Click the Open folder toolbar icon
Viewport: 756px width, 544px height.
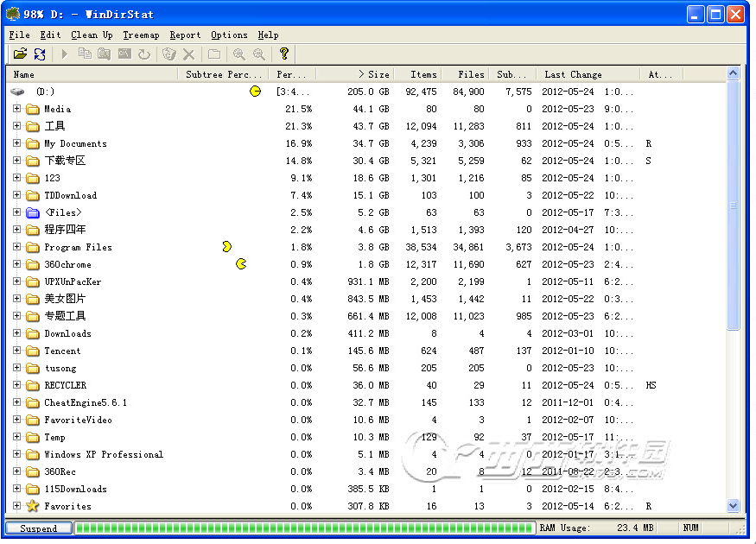coord(20,54)
